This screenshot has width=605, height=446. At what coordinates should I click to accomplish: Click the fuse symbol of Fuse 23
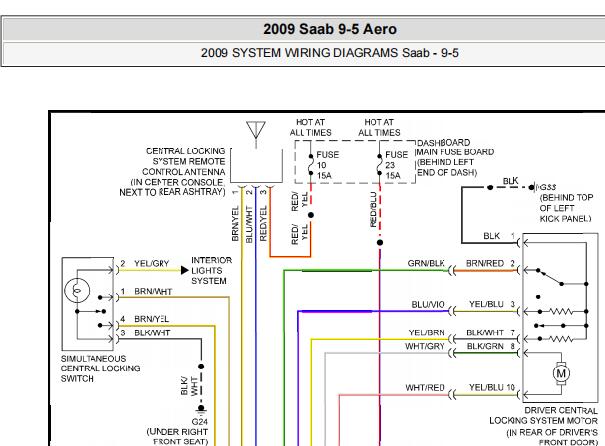[379, 165]
